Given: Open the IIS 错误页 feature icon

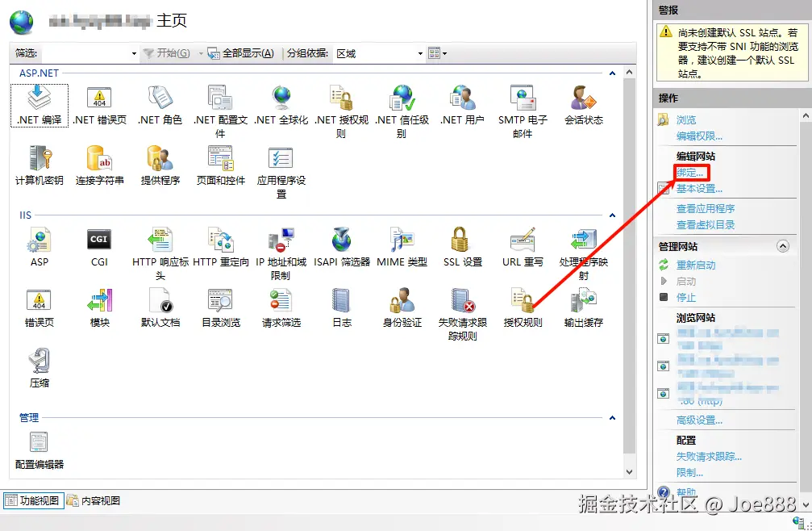Looking at the screenshot, I should click(x=40, y=300).
